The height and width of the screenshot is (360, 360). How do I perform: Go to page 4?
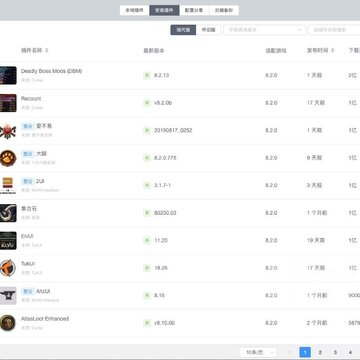350,352
